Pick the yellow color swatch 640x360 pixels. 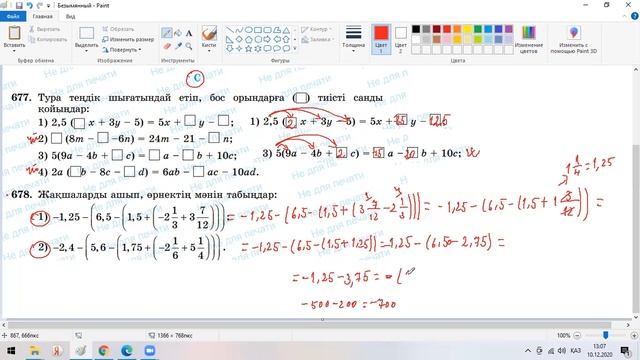click(x=467, y=29)
